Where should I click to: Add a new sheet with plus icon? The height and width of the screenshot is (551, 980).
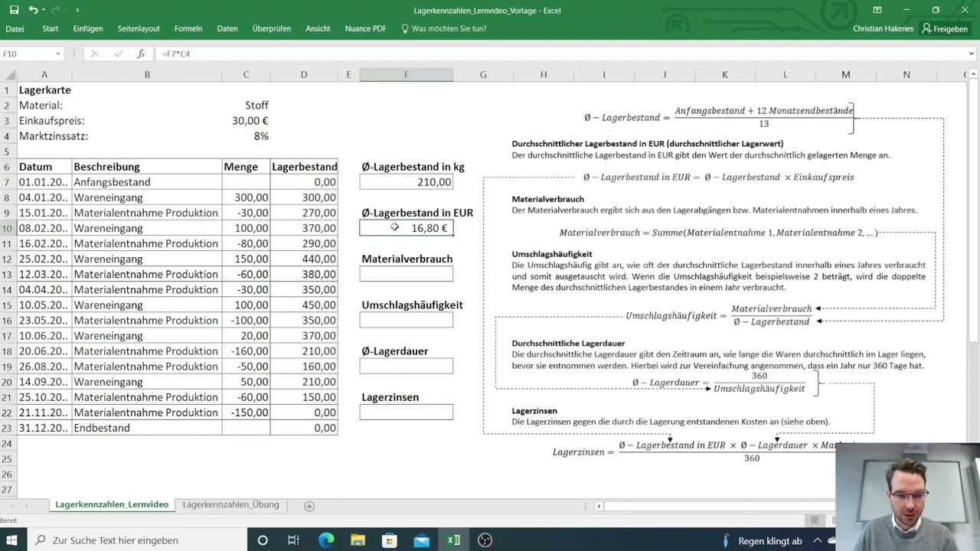[x=309, y=505]
